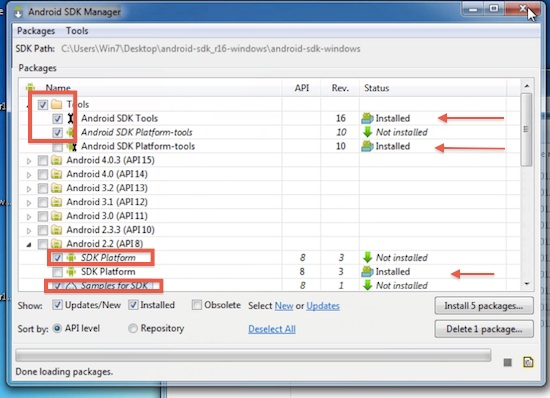550x398 pixels.
Task: Maximize the Android SDK Manager window
Action: [x=494, y=9]
